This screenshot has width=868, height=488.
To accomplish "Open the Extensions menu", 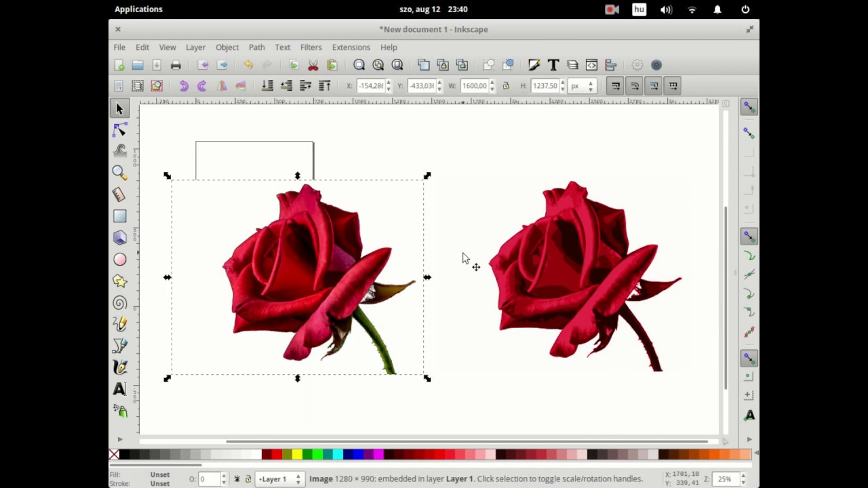I will (x=351, y=47).
